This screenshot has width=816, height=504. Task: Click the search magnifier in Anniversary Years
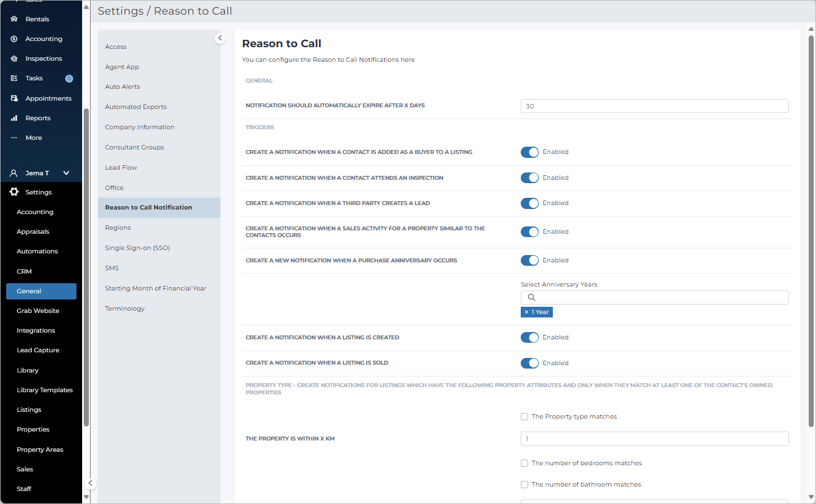tap(531, 298)
